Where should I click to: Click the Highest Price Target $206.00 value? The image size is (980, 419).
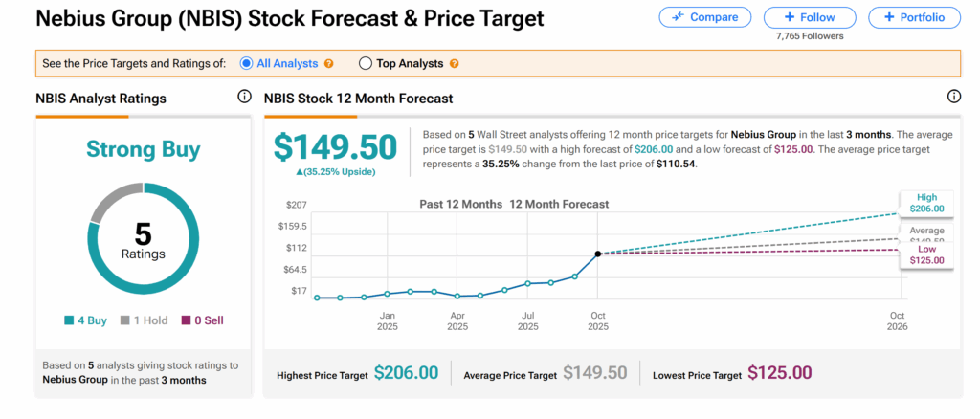406,374
